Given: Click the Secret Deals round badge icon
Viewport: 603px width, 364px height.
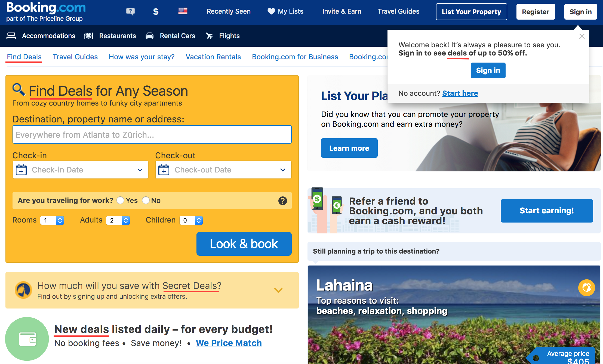Looking at the screenshot, I should 23,290.
